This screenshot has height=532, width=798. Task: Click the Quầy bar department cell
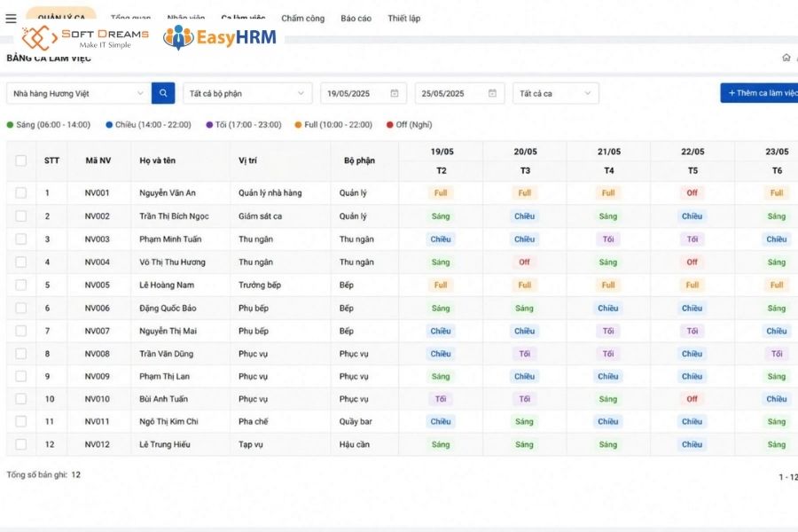356,421
